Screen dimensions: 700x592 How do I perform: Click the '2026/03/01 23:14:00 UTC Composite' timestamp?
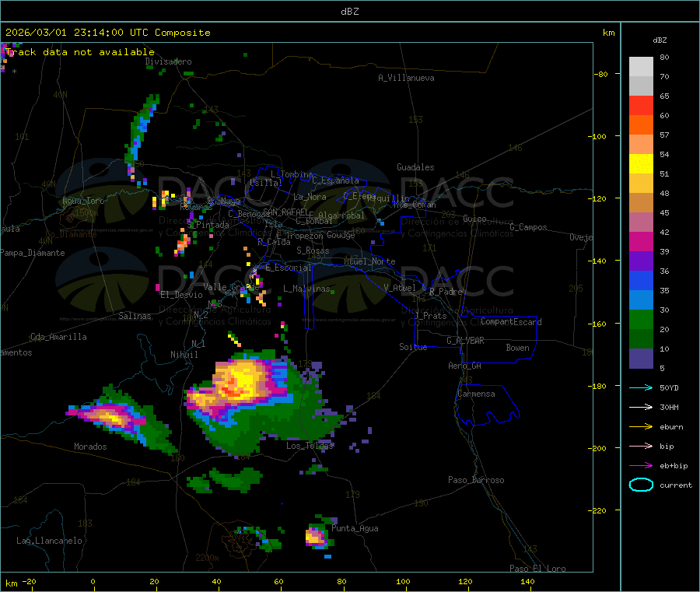click(x=107, y=33)
